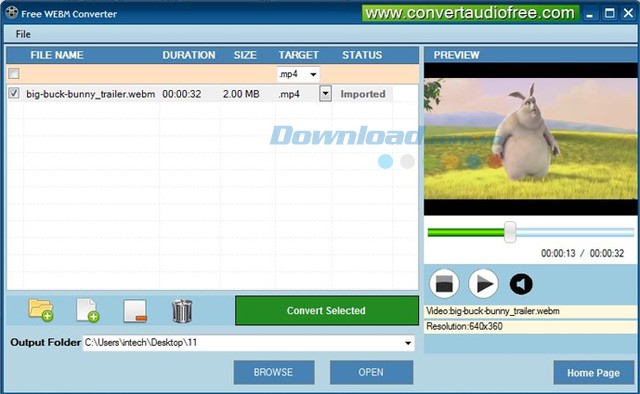640x394 pixels.
Task: Expand the Output Folder path dropdown
Action: (407, 343)
